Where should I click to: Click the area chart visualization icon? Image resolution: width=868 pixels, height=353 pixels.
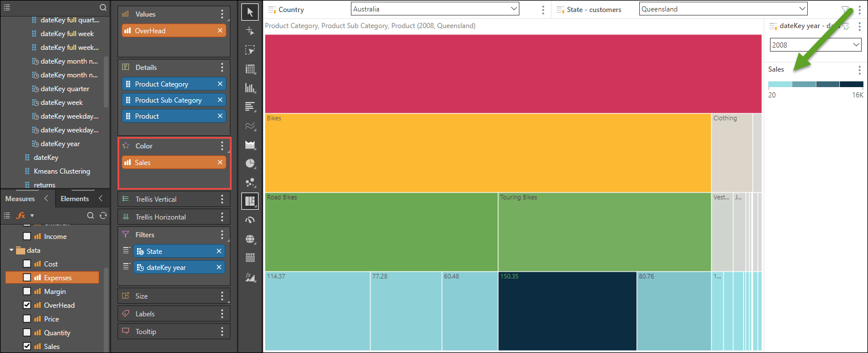(x=250, y=144)
